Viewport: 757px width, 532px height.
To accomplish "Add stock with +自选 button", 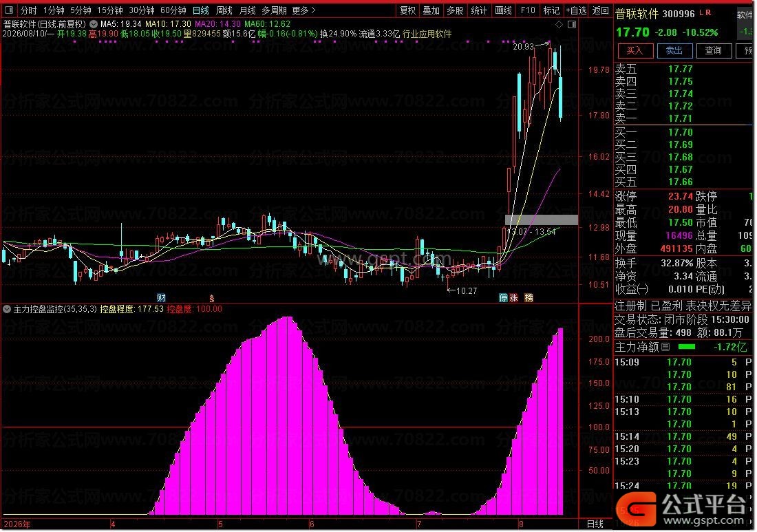I will pyautogui.click(x=576, y=10).
